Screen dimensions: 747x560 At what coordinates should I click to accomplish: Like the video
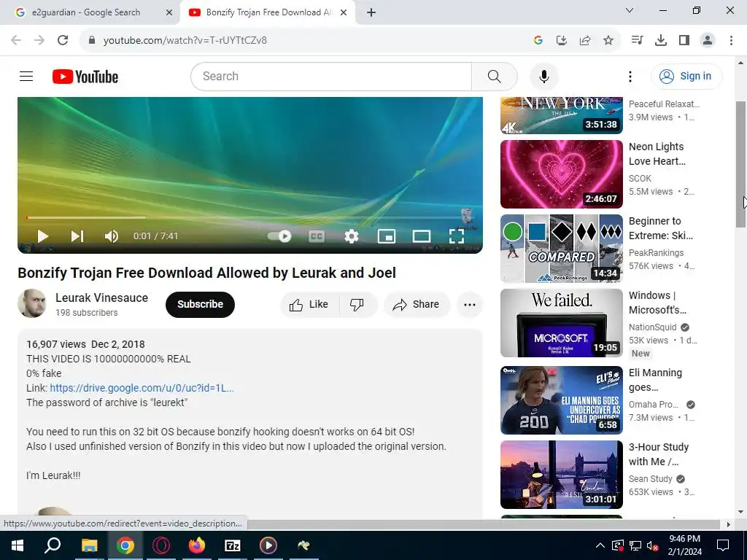[x=309, y=305]
